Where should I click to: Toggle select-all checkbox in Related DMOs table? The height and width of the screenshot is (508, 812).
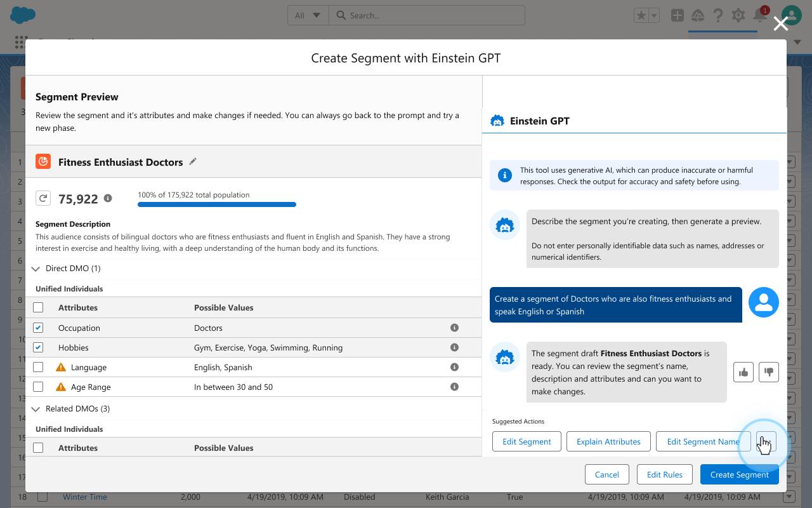tap(38, 448)
